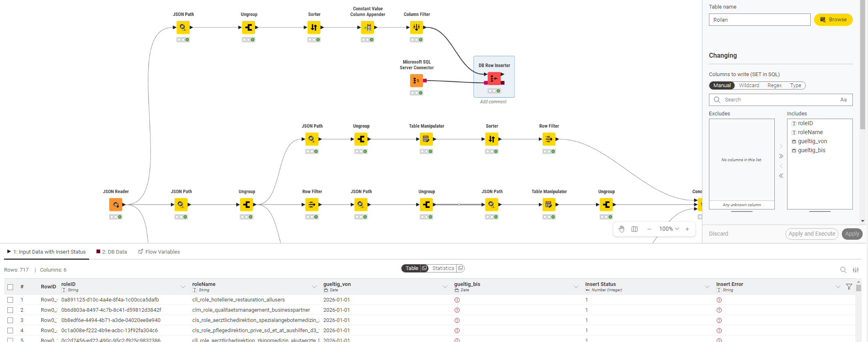Open table view settings sliders icon
Image resolution: width=868 pixels, height=342 pixels.
pos(856,270)
